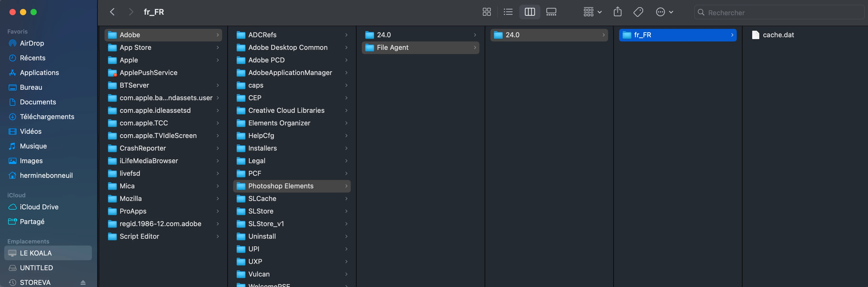Click the Share icon in toolbar
The height and width of the screenshot is (287, 868).
(x=617, y=12)
